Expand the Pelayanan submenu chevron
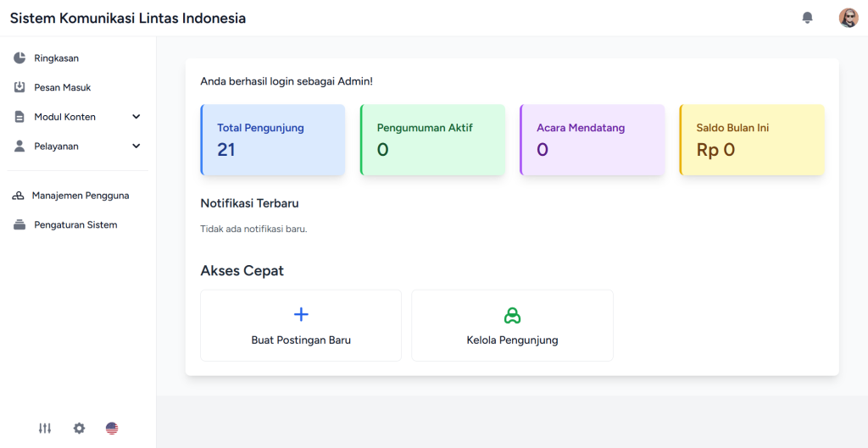 (136, 147)
